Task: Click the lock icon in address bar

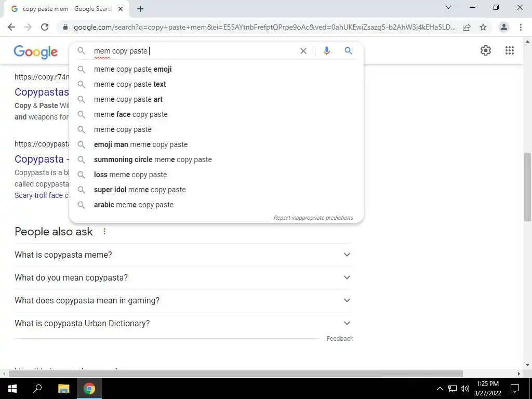Action: click(65, 27)
